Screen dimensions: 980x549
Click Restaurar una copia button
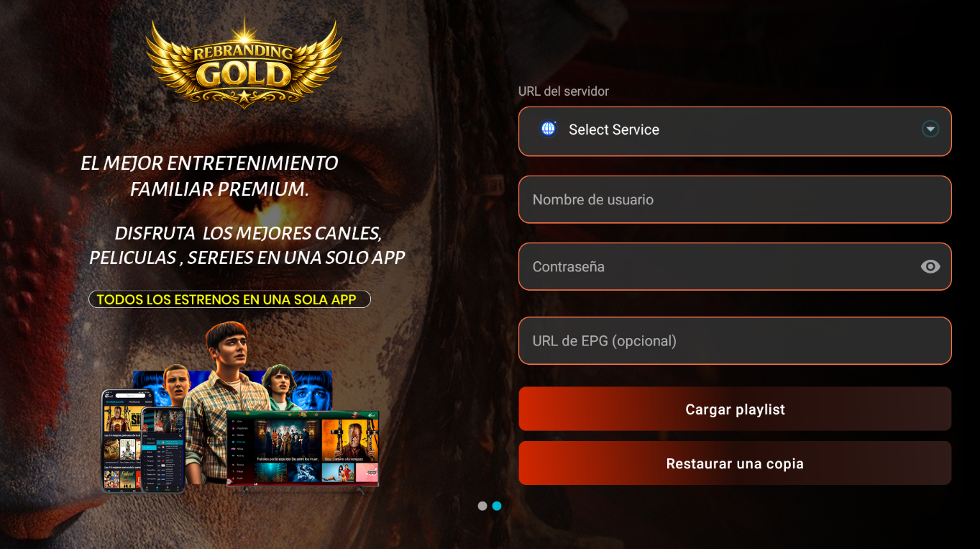(735, 463)
